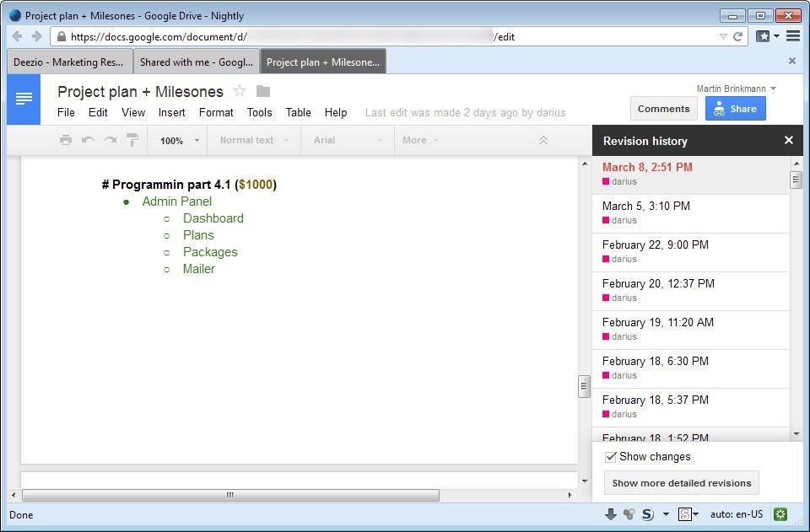Collapse the toolbar with double-chevron icon
The image size is (810, 532).
(x=543, y=140)
